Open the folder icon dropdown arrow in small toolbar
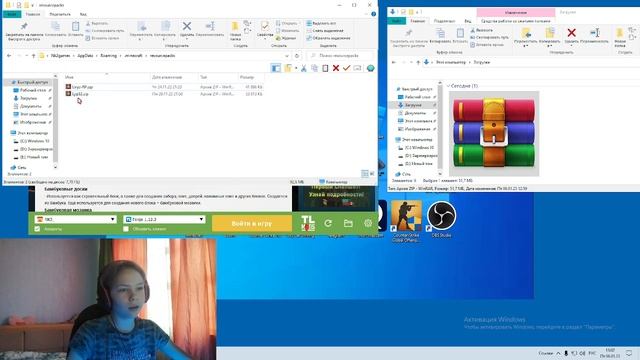The width and height of the screenshot is (640, 360). coord(296,68)
